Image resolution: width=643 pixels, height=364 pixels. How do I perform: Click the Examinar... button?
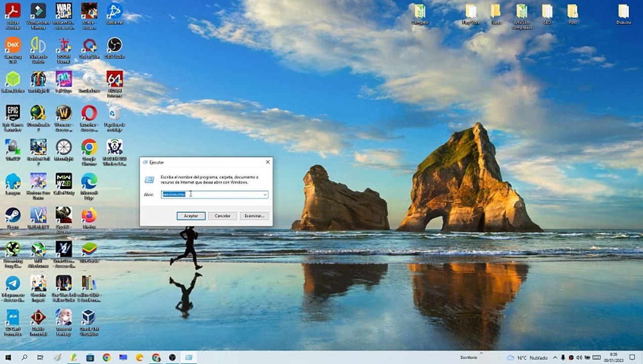[254, 216]
